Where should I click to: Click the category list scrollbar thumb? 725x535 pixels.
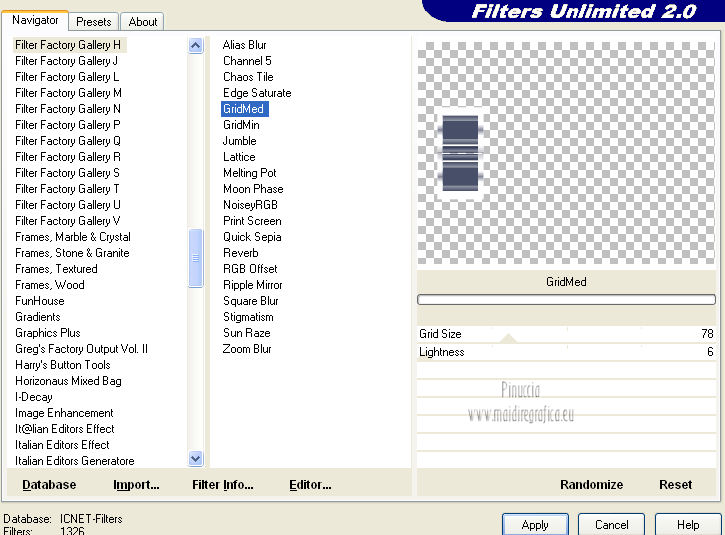[196, 258]
